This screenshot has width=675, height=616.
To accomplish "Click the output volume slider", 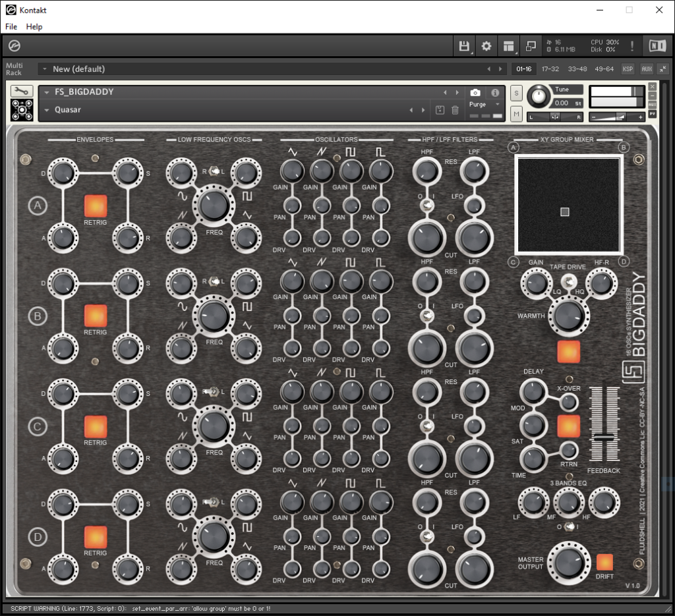I will point(616,117).
